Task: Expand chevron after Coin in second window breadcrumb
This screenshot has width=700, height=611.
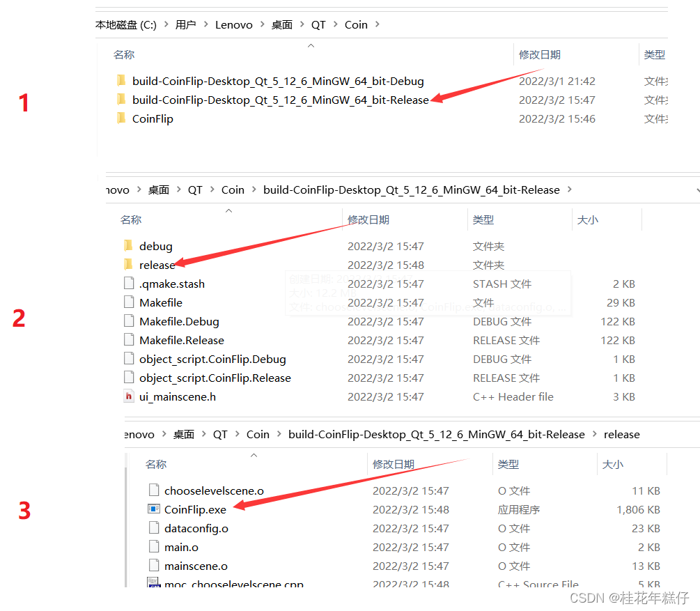Action: coord(254,190)
